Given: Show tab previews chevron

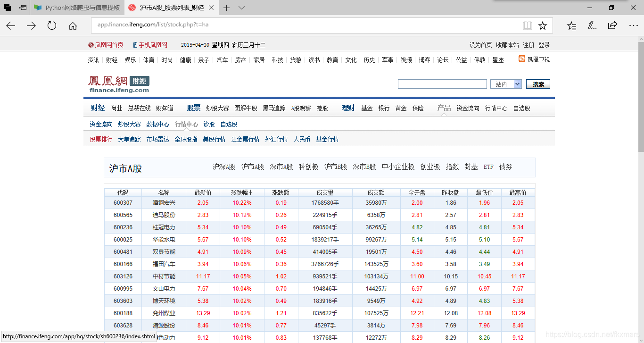Looking at the screenshot, I should coord(242,8).
